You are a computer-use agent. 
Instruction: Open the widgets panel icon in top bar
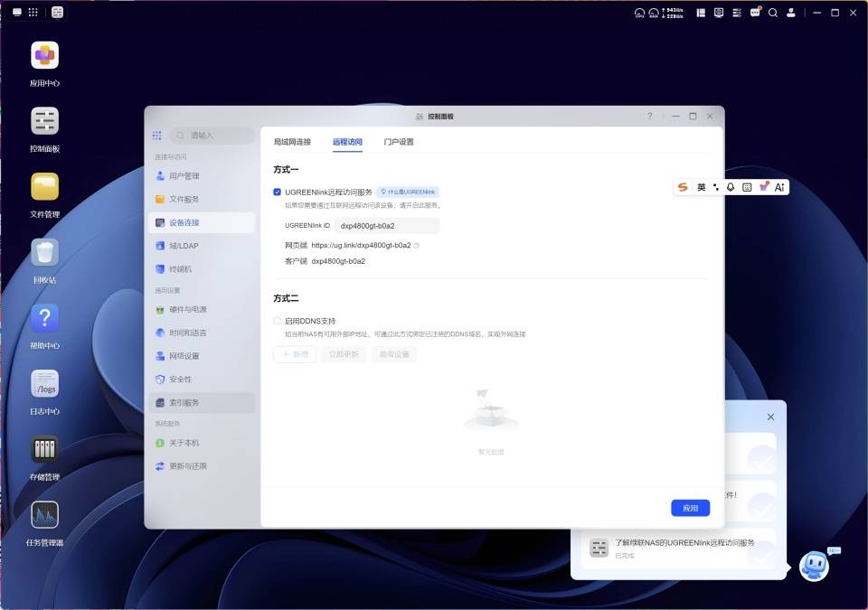[701, 13]
